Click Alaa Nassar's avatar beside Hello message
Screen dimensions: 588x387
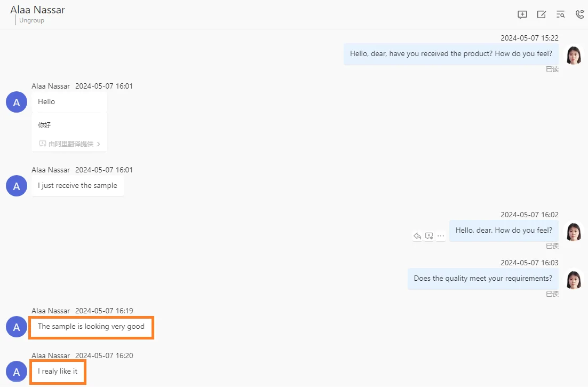pyautogui.click(x=17, y=102)
